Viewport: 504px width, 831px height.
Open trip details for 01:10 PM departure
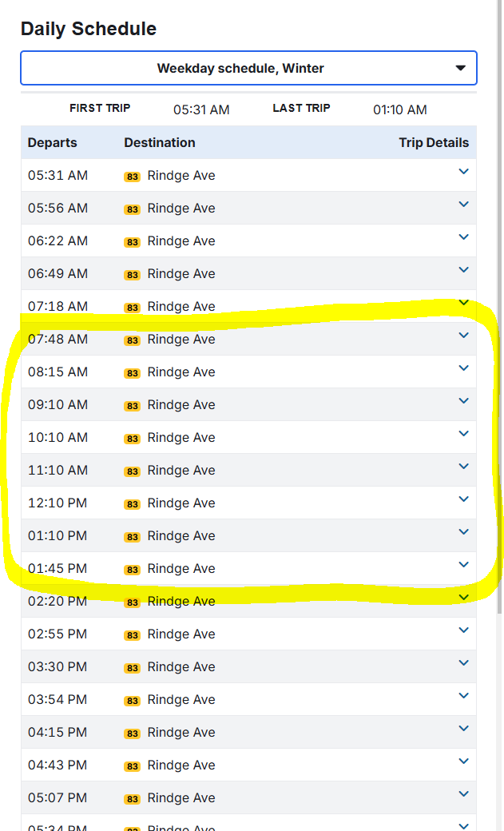pos(463,532)
